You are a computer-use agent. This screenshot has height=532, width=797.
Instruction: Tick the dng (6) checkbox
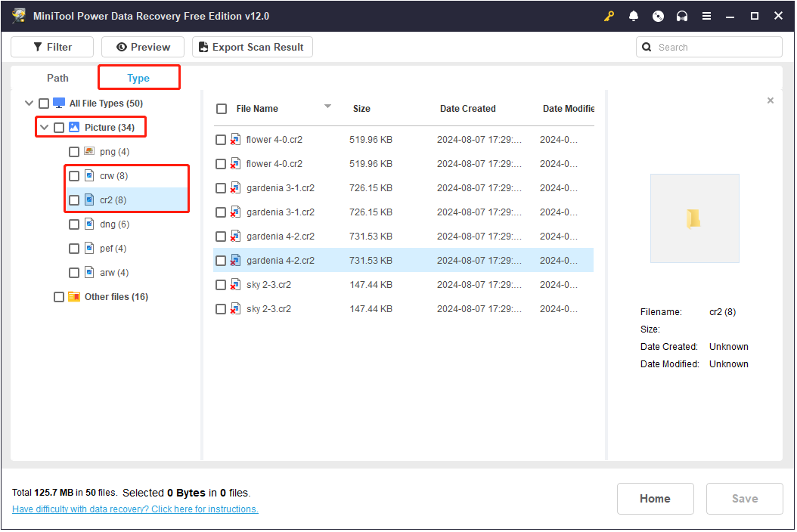click(74, 224)
